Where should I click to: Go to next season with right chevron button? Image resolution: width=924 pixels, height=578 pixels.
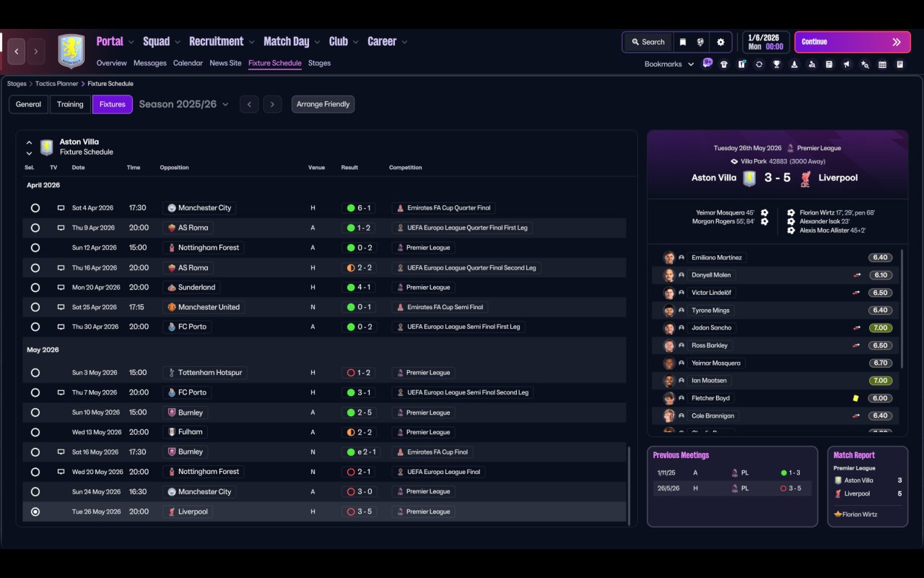tap(272, 104)
